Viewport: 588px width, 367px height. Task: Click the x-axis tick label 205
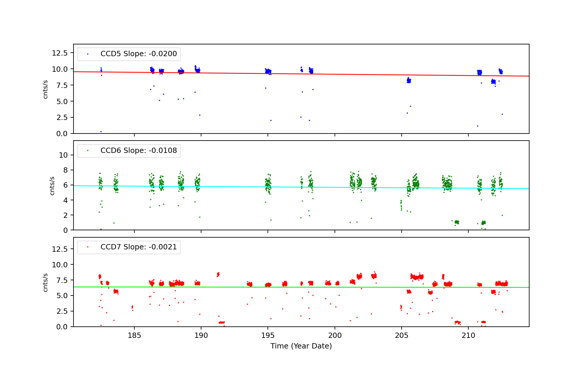402,336
